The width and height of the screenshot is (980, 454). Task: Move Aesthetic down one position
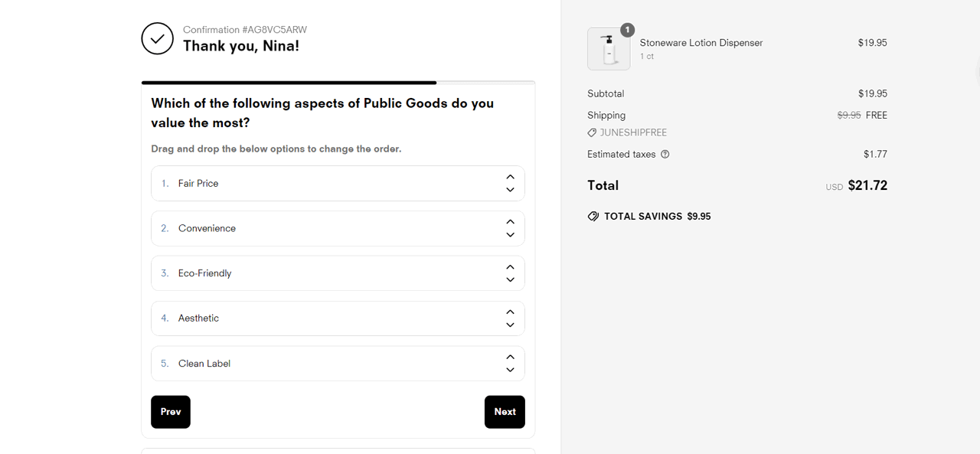point(510,325)
